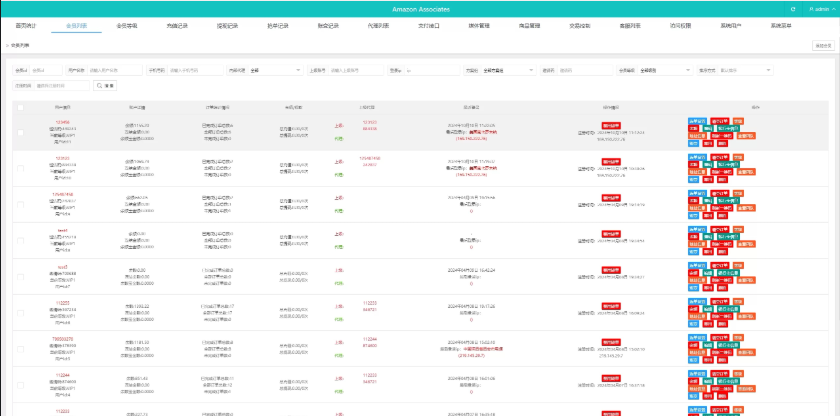Open the 112255 username link

pyautogui.click(x=63, y=302)
